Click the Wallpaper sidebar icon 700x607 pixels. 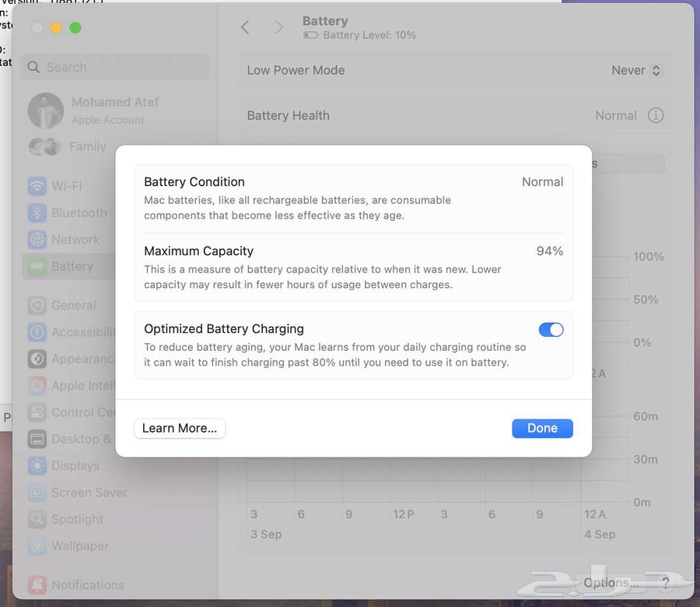(x=37, y=546)
